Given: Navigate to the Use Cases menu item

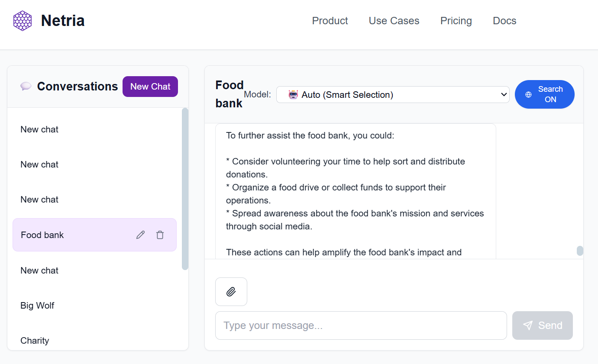Looking at the screenshot, I should pyautogui.click(x=394, y=20).
